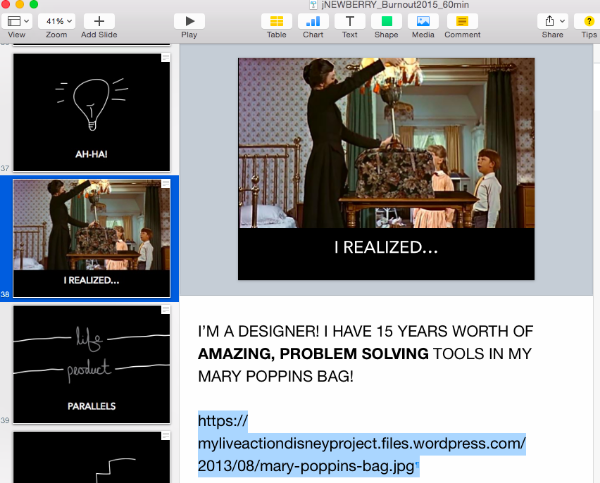Click the green full-screen window button
600x483 pixels.
pos(34,4)
